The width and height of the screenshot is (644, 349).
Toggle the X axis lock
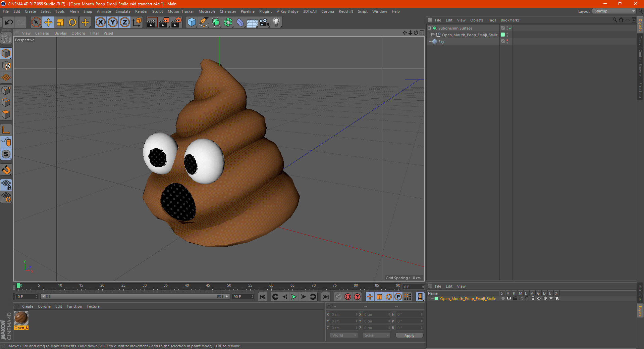coord(100,22)
